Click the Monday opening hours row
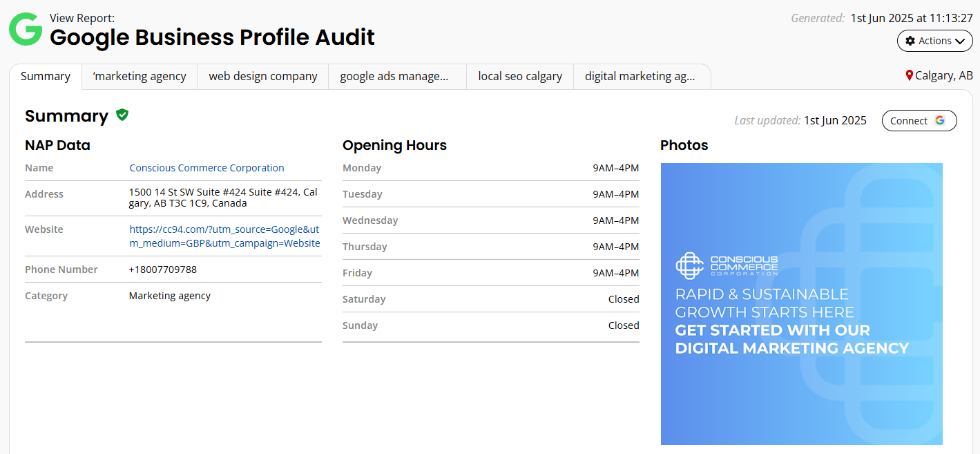Screen dimensions: 980x454 coord(491,168)
